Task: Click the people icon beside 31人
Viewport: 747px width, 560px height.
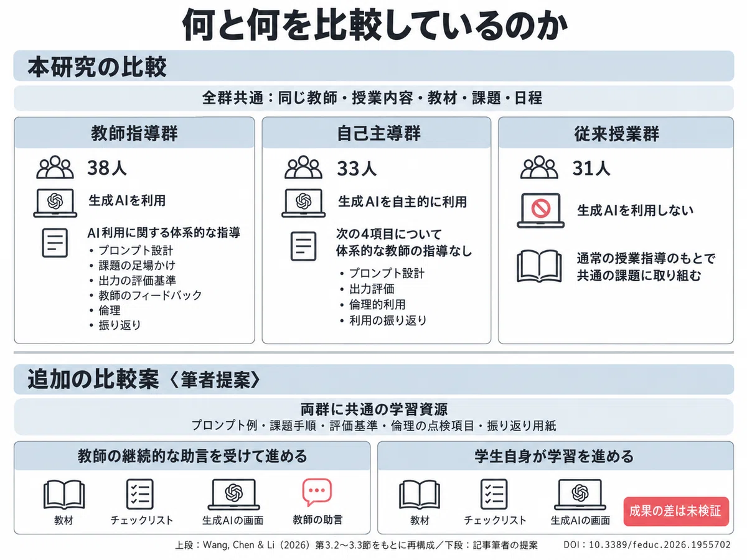Action: coord(539,167)
